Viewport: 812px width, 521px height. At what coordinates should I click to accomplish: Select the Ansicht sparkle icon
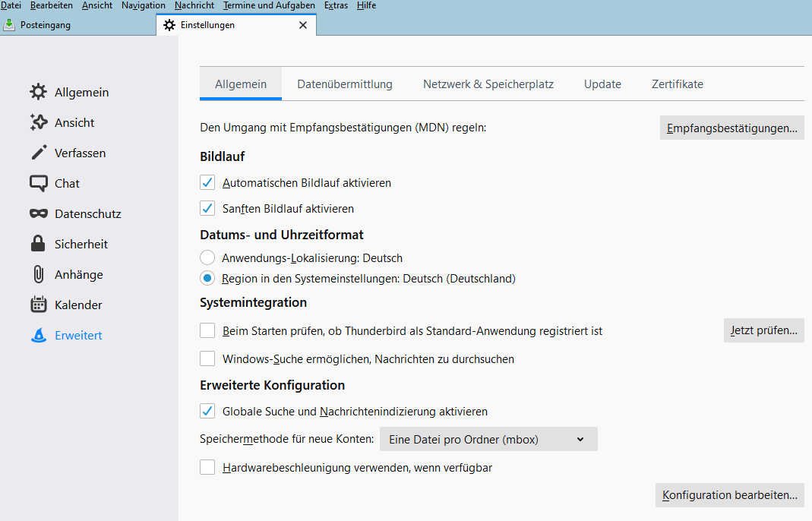tap(38, 122)
